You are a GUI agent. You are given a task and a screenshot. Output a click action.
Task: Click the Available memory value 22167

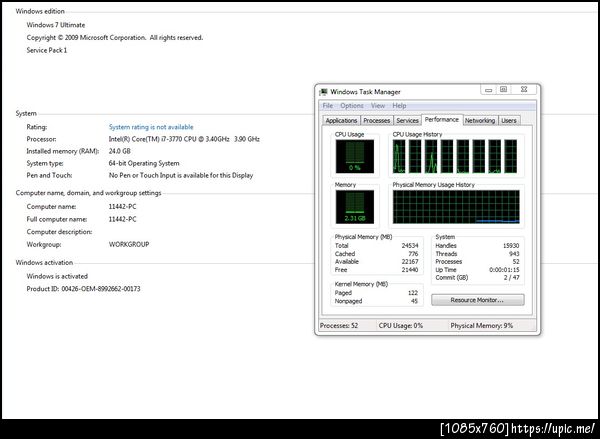click(x=410, y=262)
